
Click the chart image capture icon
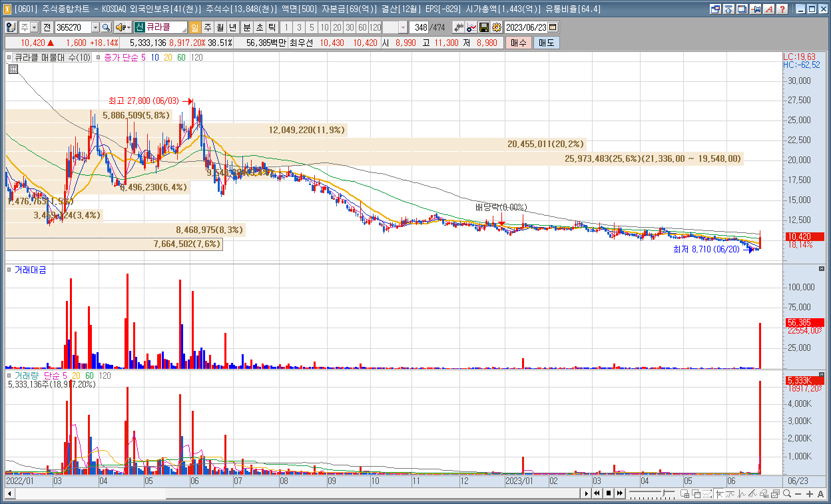click(x=775, y=493)
